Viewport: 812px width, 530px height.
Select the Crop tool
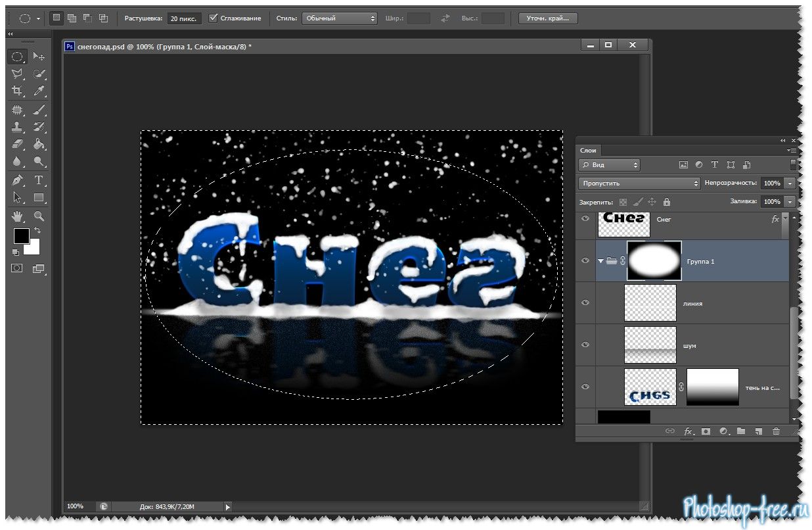point(18,91)
